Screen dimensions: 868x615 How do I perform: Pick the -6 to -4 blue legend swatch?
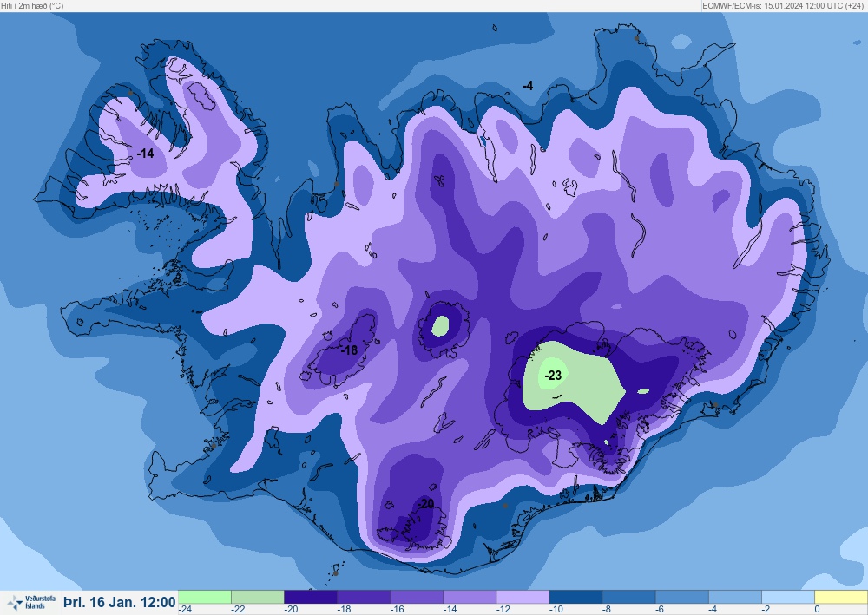tap(682, 598)
